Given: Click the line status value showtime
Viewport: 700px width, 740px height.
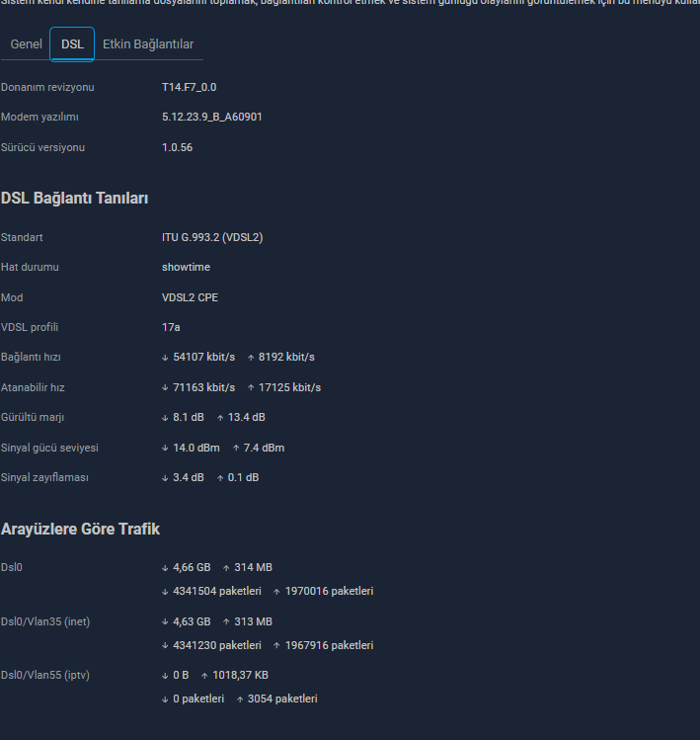Looking at the screenshot, I should (186, 267).
